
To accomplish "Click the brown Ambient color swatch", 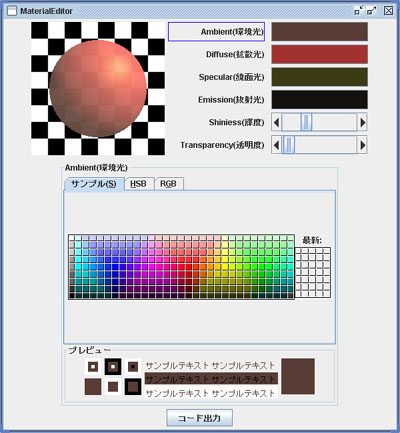I will [x=319, y=32].
